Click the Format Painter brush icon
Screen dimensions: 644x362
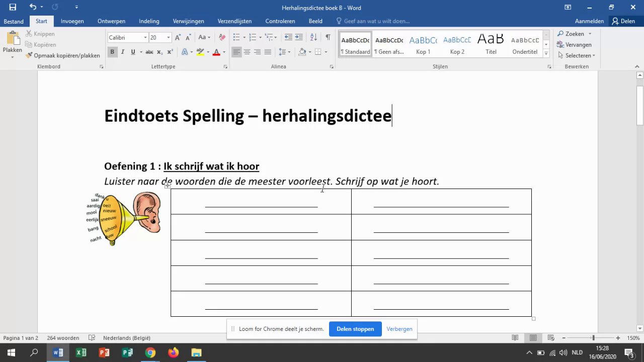click(x=30, y=55)
